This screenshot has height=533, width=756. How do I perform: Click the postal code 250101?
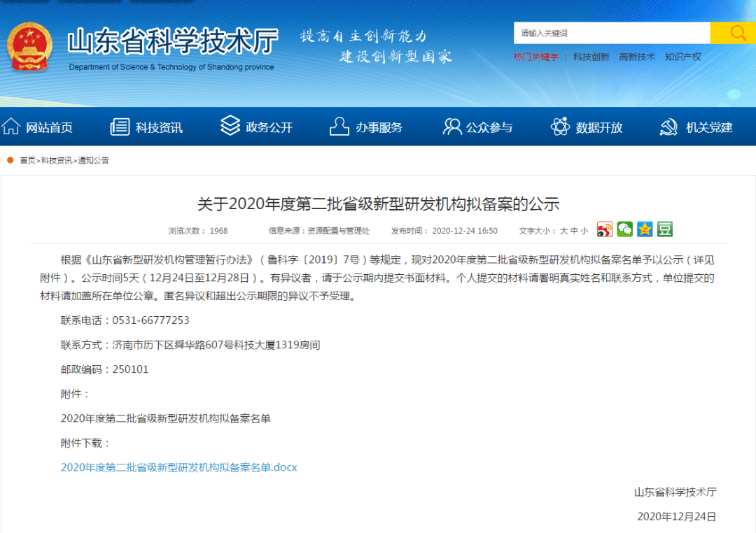click(x=130, y=369)
